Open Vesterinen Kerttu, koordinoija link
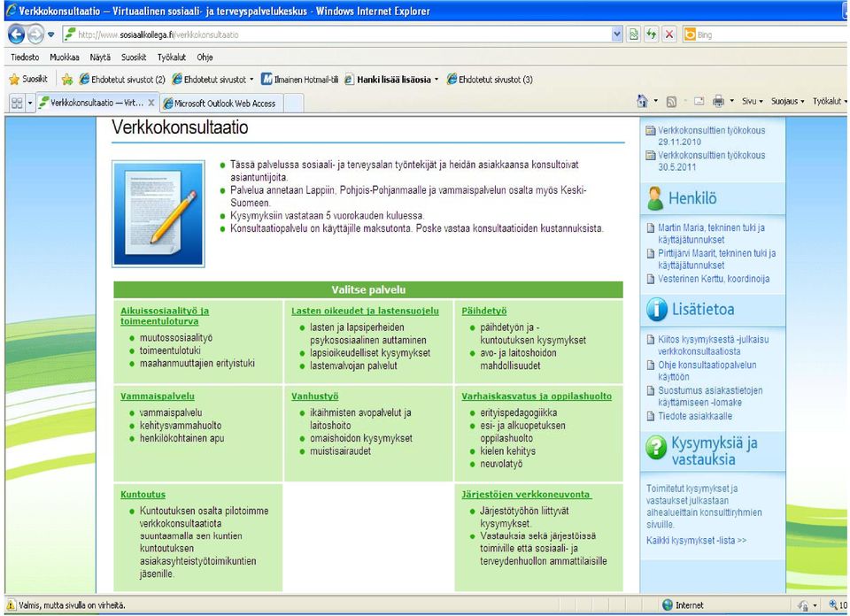Screen dimensions: 850x616 714,279
